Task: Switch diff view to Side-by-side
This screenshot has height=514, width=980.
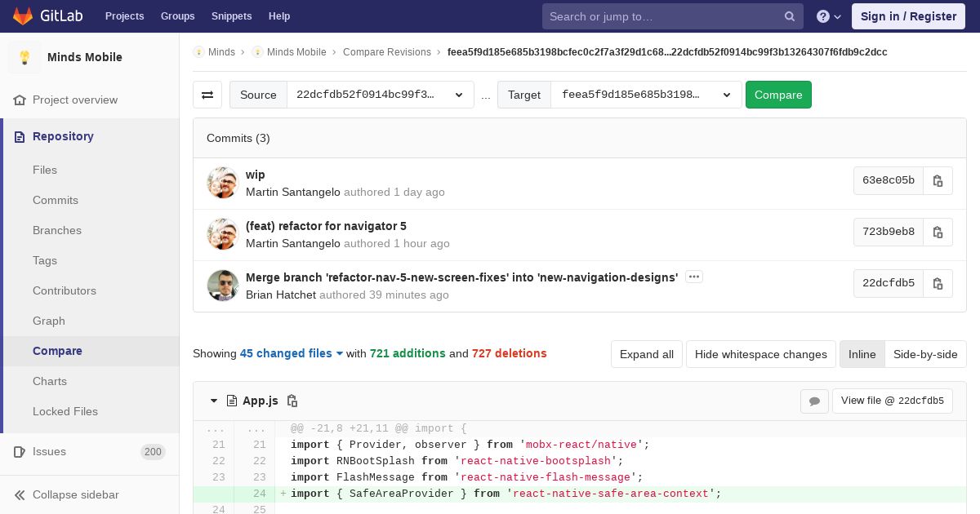Action: coord(925,354)
